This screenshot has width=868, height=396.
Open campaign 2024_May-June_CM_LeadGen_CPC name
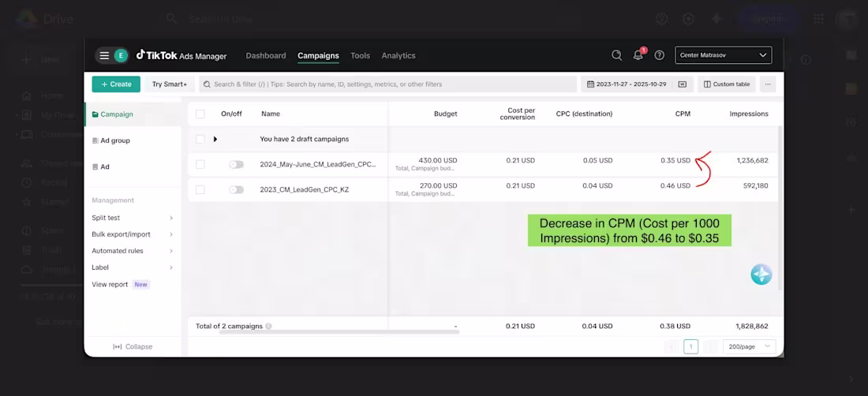(318, 164)
